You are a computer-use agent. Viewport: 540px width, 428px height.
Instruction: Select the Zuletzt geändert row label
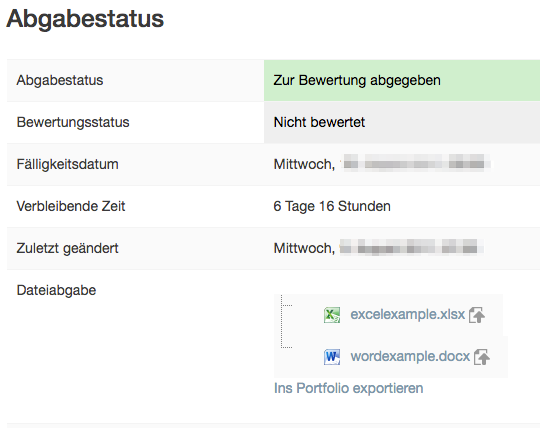pyautogui.click(x=68, y=248)
